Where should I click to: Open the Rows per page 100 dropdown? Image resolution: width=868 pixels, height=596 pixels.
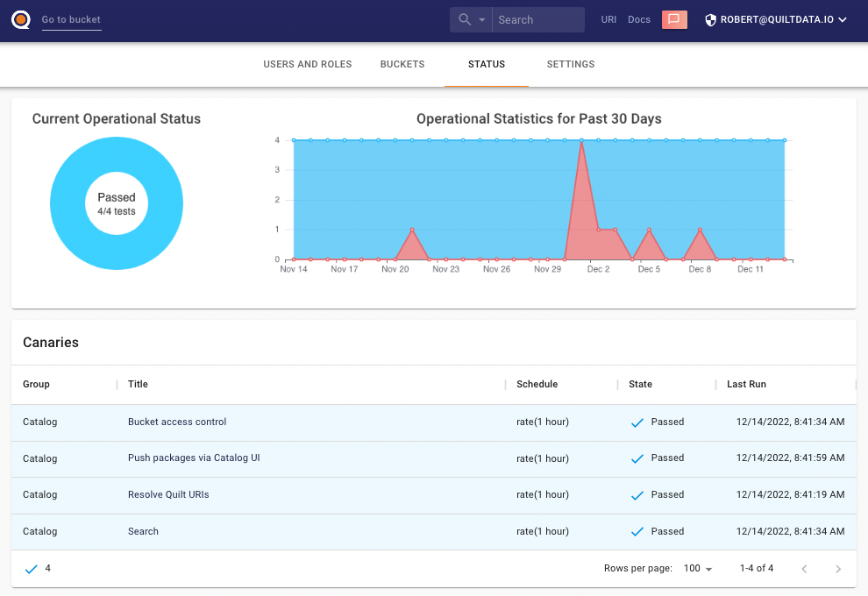(x=698, y=568)
